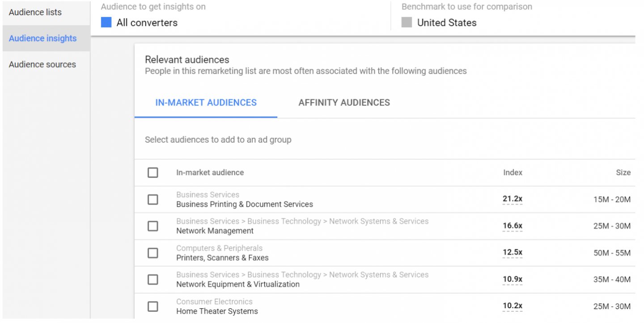Click the Index column header

click(513, 172)
